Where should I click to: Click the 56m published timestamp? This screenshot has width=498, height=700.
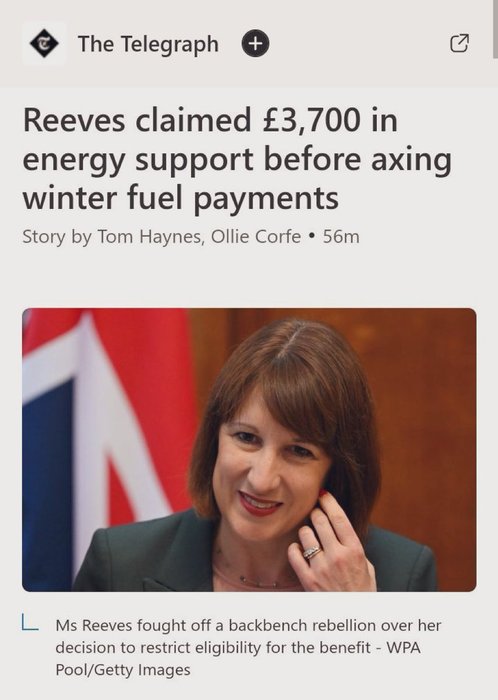(341, 237)
